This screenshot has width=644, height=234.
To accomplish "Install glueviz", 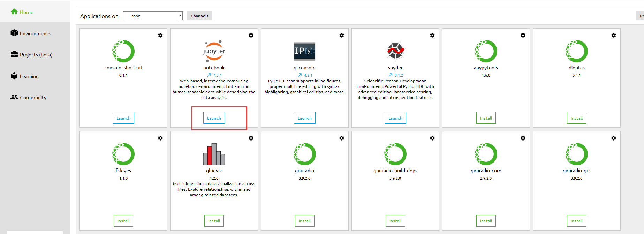I will (214, 221).
